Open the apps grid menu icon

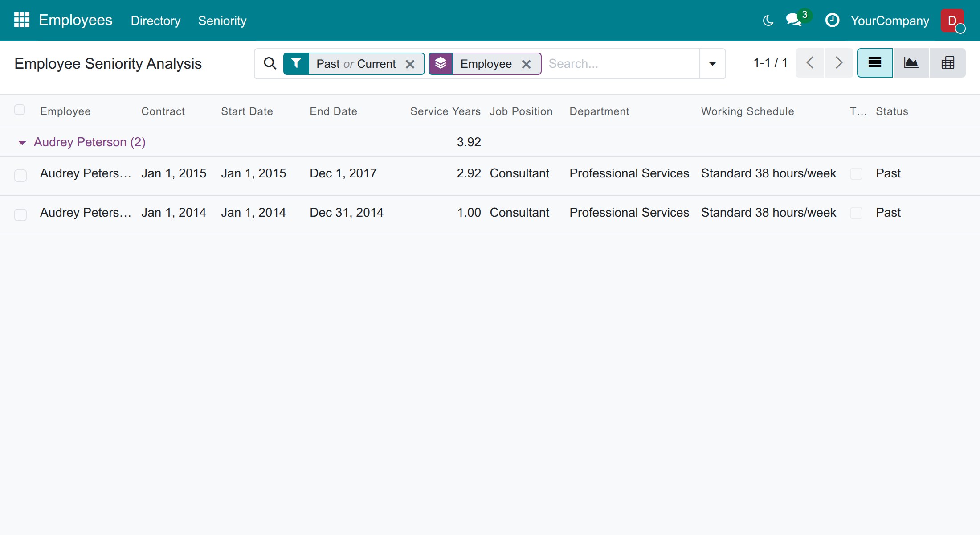[21, 20]
